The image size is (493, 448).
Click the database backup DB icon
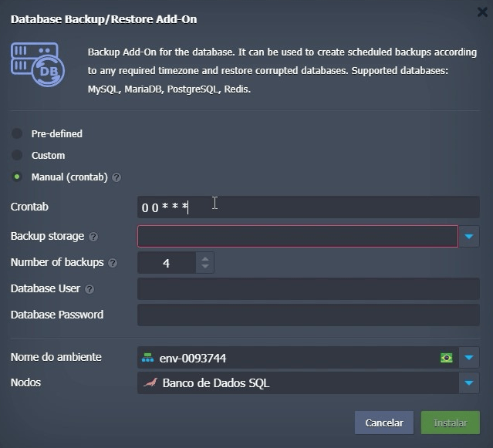tap(38, 65)
